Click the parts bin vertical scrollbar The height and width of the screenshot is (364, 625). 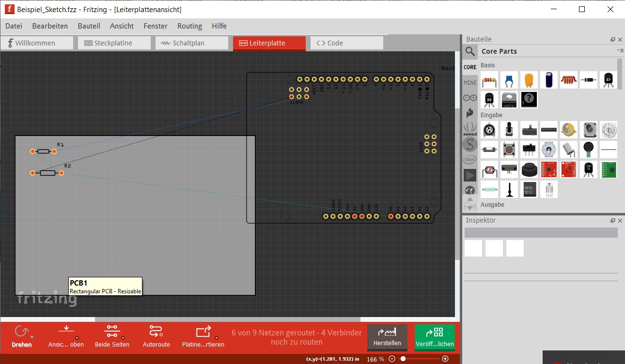[620, 74]
